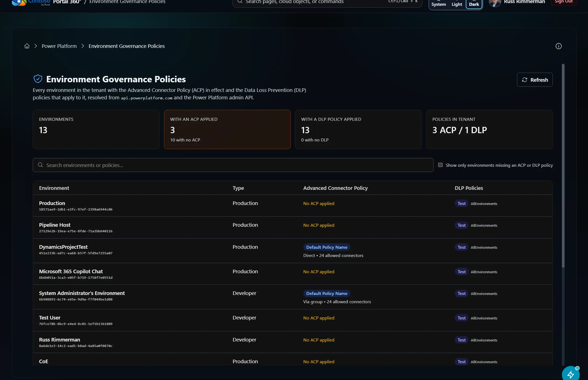Image resolution: width=588 pixels, height=380 pixels.
Task: Click Test DLP badge in CoE row
Action: (x=462, y=362)
